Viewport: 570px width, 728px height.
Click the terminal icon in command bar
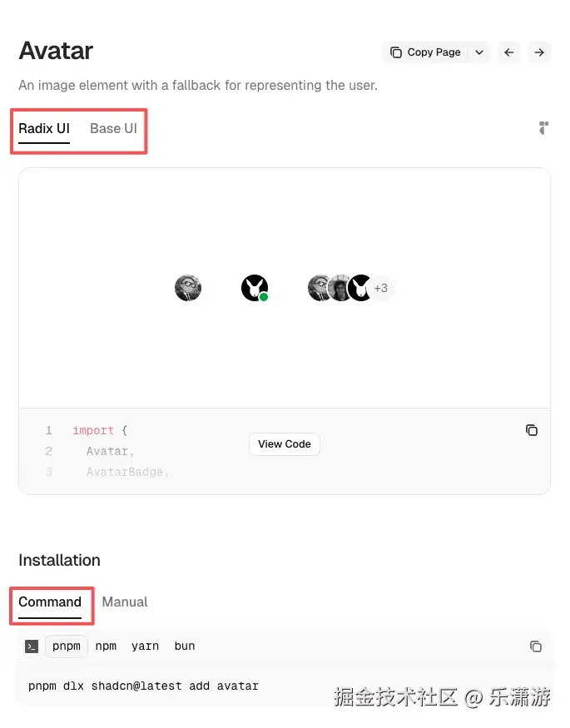(x=32, y=646)
